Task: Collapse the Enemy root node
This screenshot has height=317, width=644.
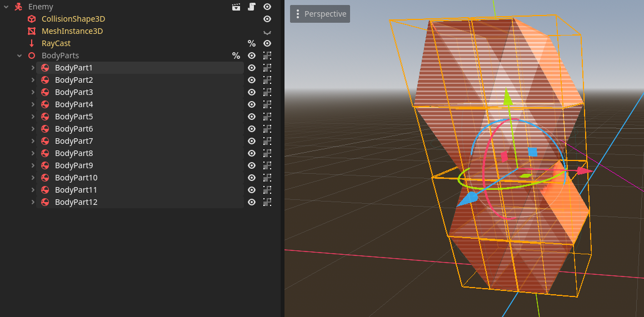Action: click(x=6, y=7)
